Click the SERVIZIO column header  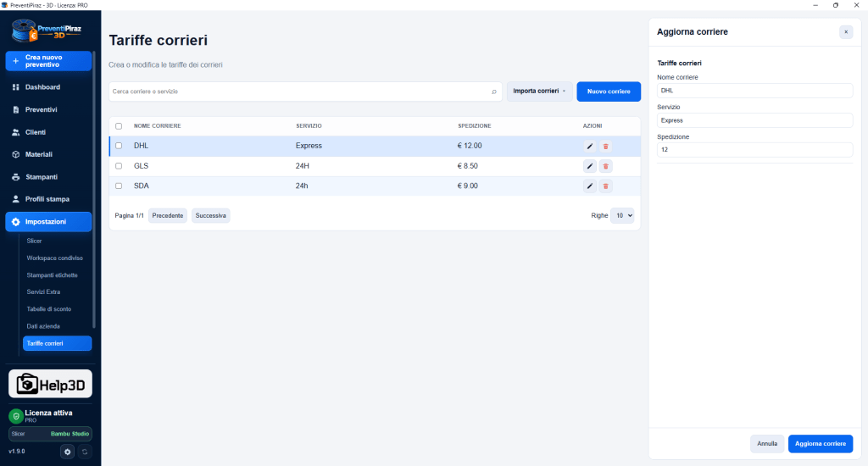pyautogui.click(x=309, y=126)
